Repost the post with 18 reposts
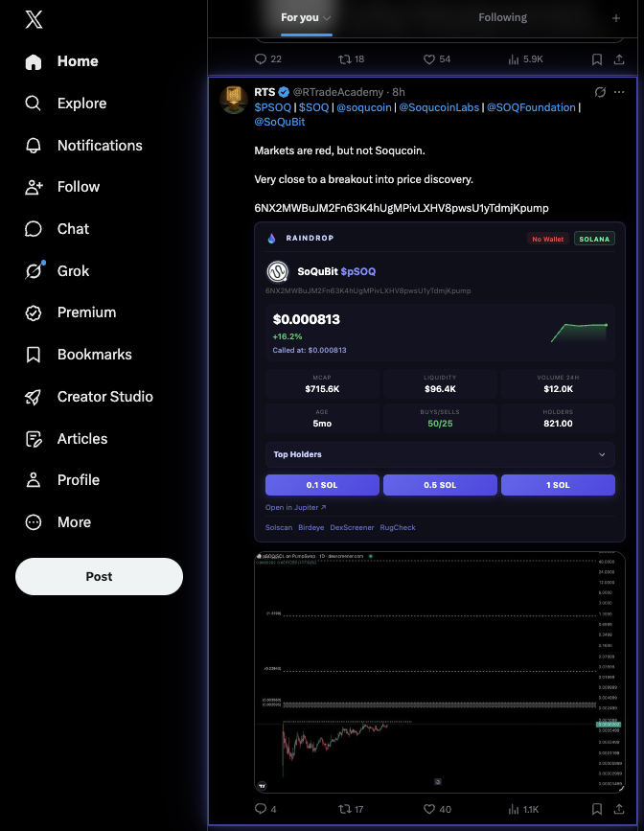This screenshot has width=644, height=831. [352, 59]
